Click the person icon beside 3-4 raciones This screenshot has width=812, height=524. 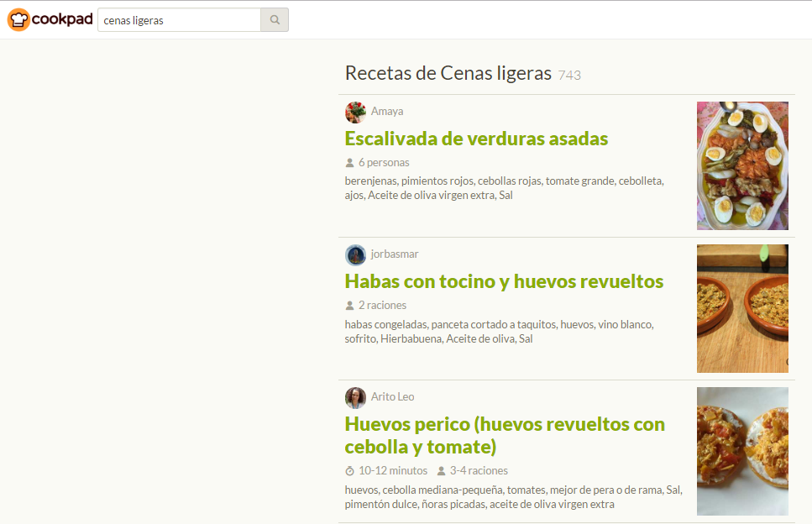(441, 471)
